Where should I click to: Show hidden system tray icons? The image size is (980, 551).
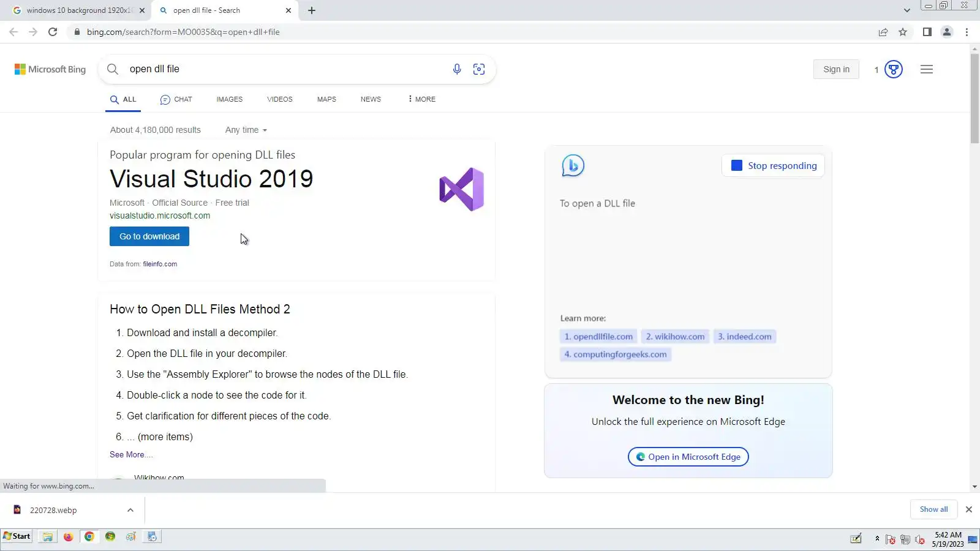click(x=877, y=539)
